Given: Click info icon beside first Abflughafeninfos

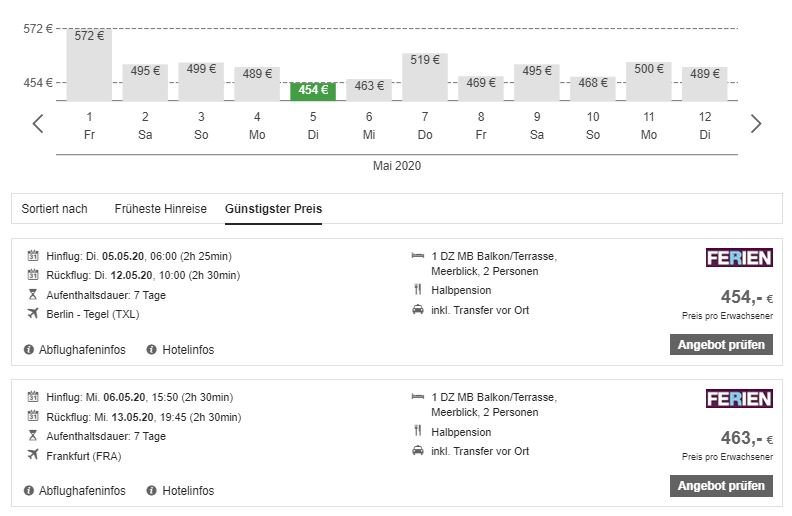Looking at the screenshot, I should click(x=29, y=350).
